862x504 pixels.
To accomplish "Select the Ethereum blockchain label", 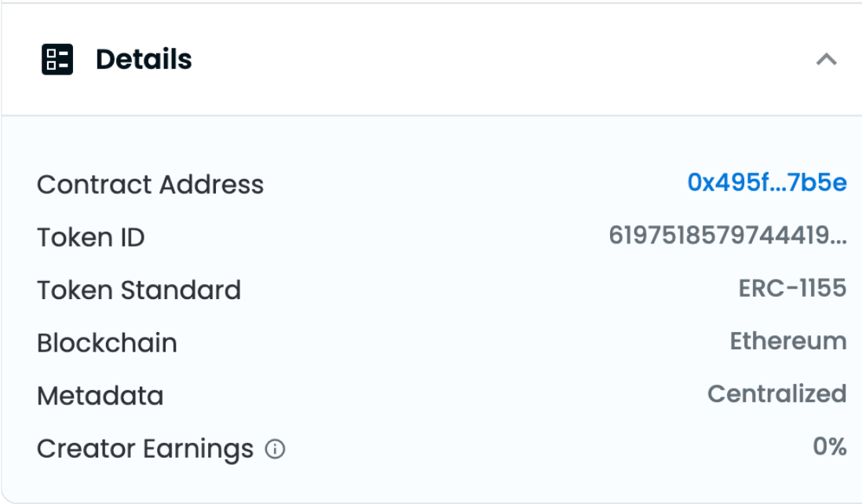I will [789, 343].
